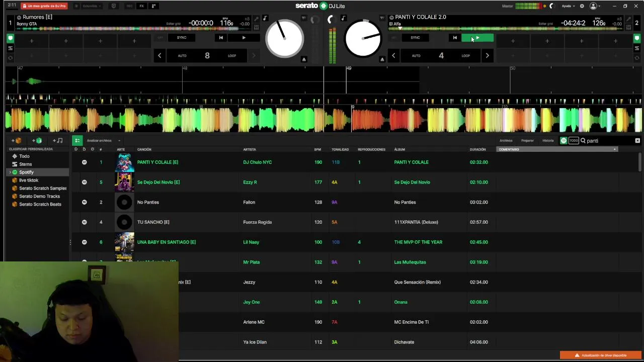Open the 'Un mes gratis de DJ Pro' offer
Screen dimensions: 644x362
point(44,6)
